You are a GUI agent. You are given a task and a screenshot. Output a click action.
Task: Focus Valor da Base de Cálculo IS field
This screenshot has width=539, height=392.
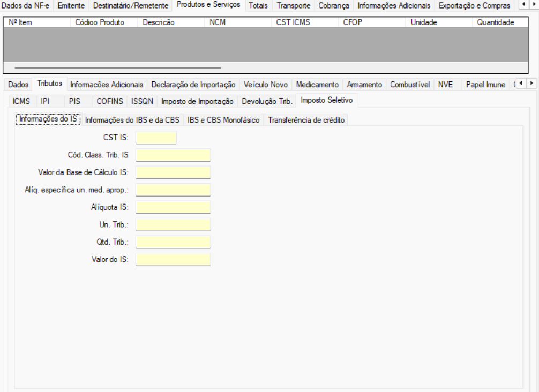pos(173,172)
